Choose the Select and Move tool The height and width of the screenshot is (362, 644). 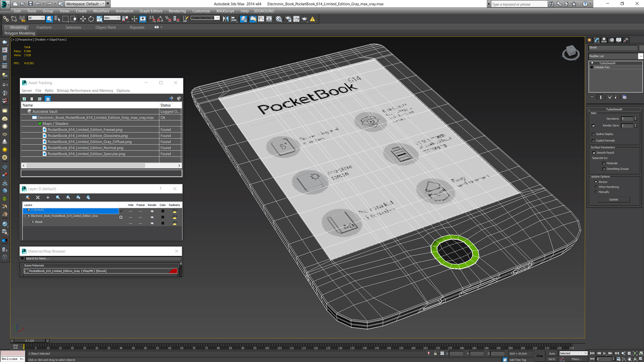83,19
